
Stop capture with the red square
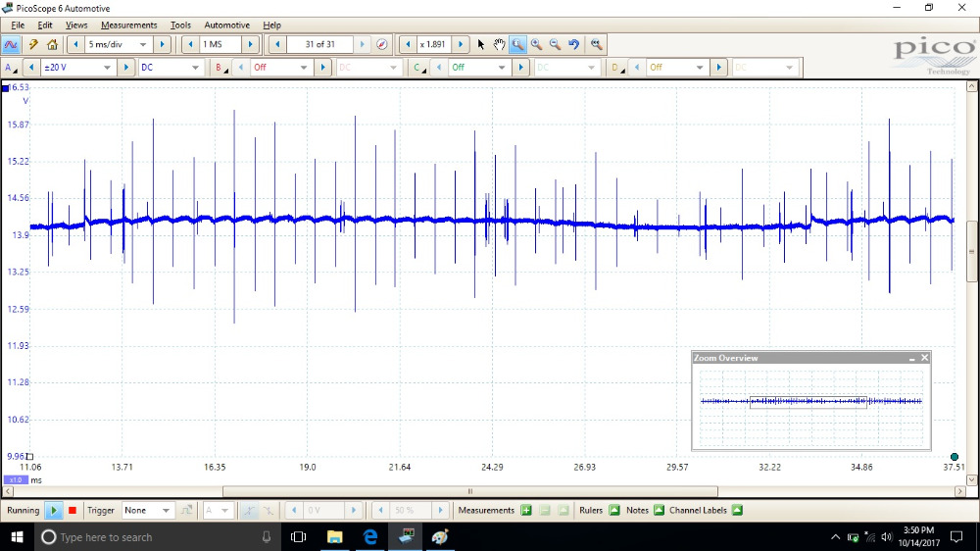[72, 511]
